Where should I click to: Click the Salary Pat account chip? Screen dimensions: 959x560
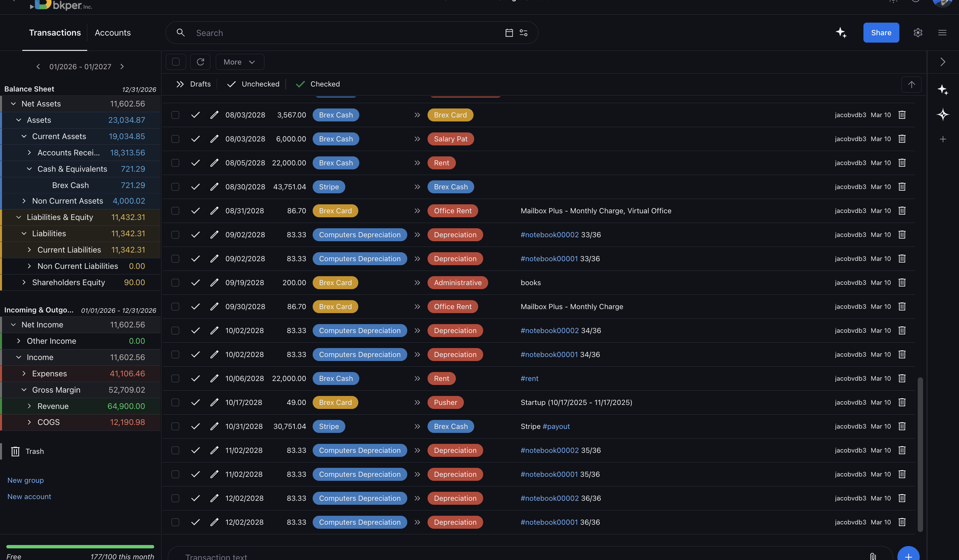pyautogui.click(x=451, y=139)
